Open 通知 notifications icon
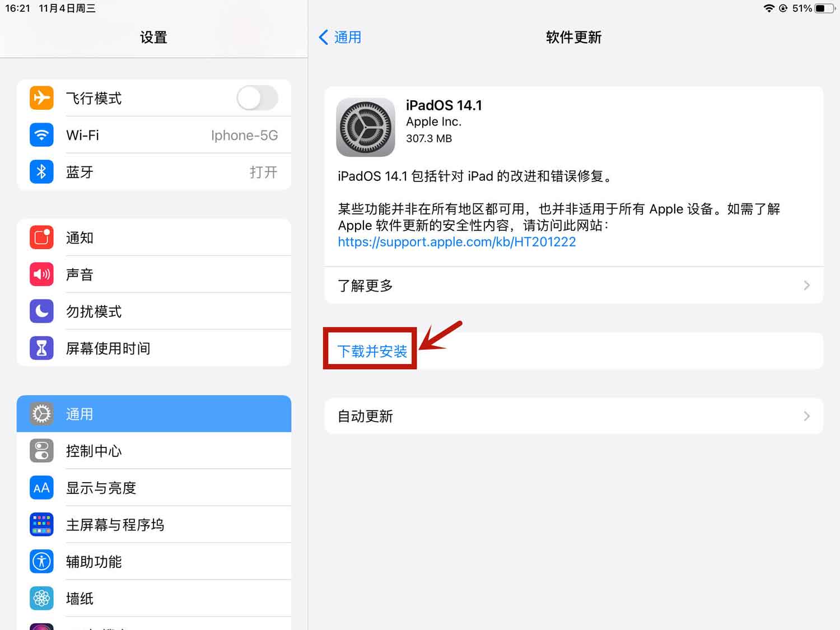840x630 pixels. pyautogui.click(x=41, y=237)
